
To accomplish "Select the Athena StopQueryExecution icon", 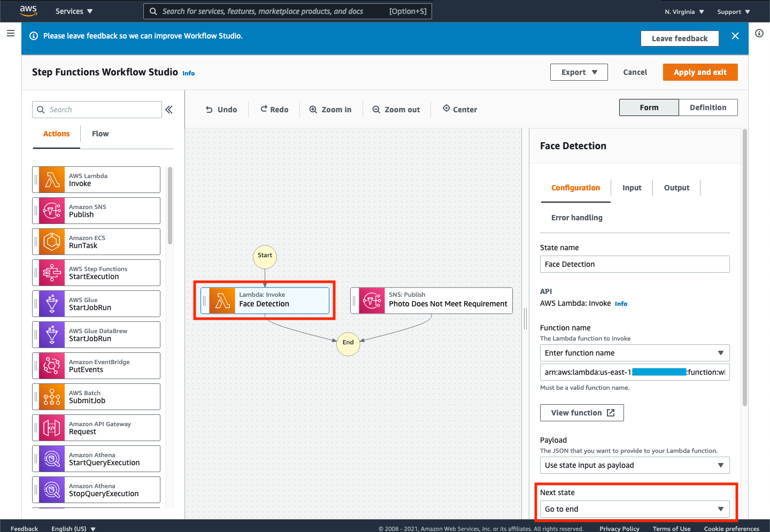I will tap(52, 490).
